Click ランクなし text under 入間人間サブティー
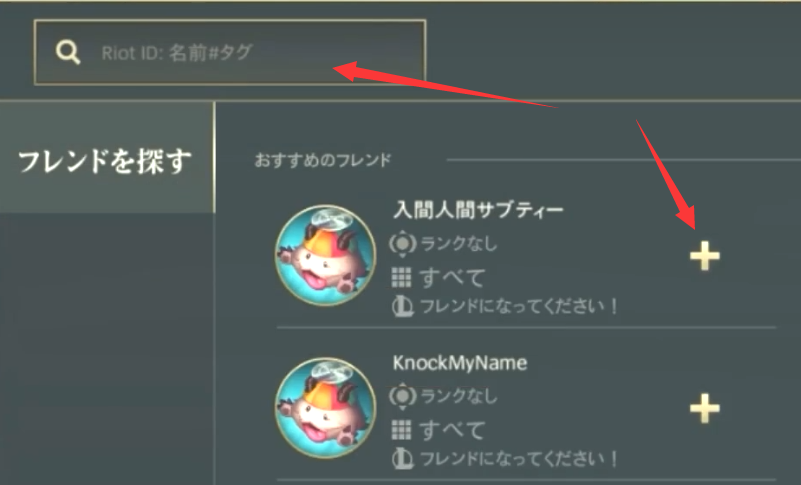Screen dimensions: 801x485 pos(459,244)
